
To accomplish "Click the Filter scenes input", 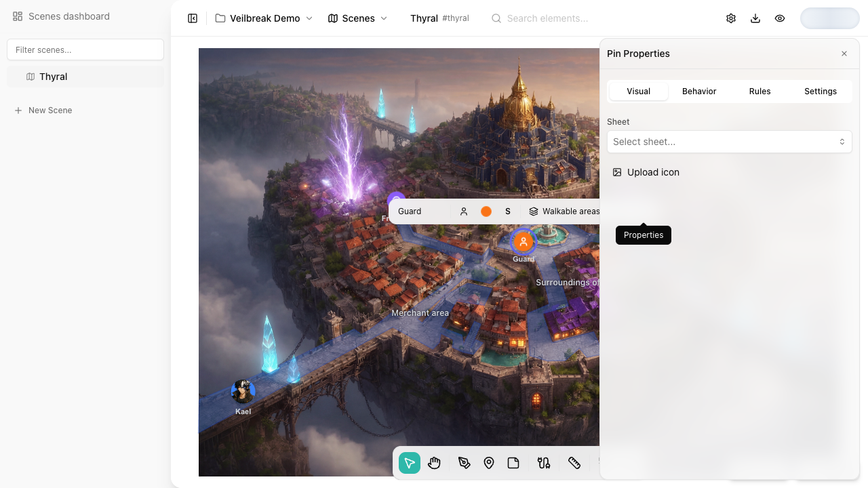I will [85, 49].
